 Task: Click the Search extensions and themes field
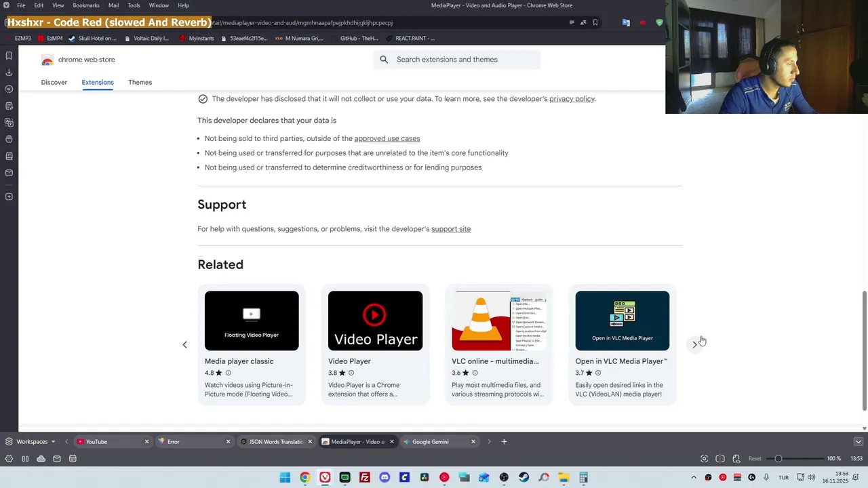click(457, 60)
